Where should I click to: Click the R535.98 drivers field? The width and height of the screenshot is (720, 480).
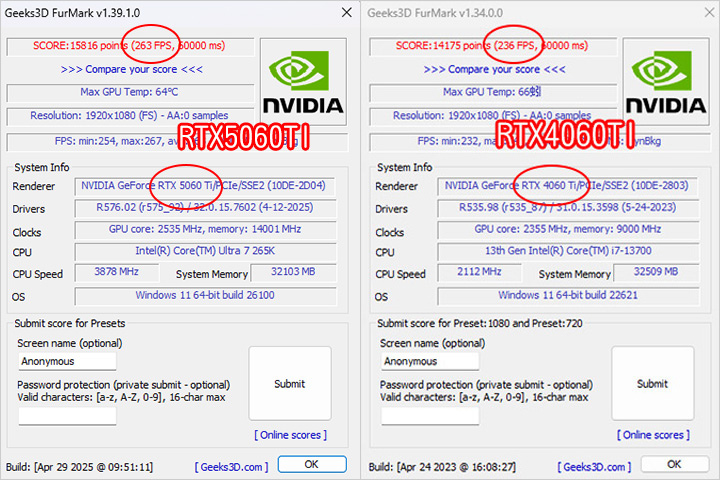pos(568,208)
